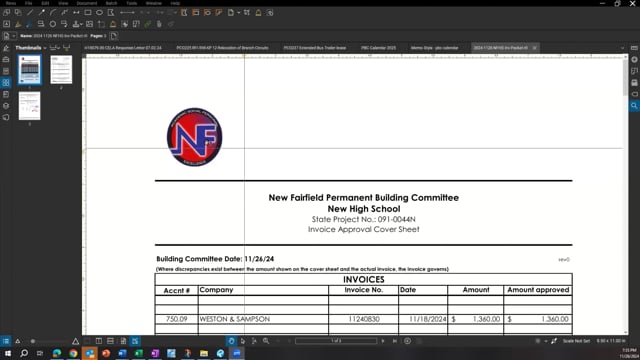Screen dimensions: 640x360
Task: Switch to the PBC Calendar 2025 tab
Action: [x=378, y=48]
